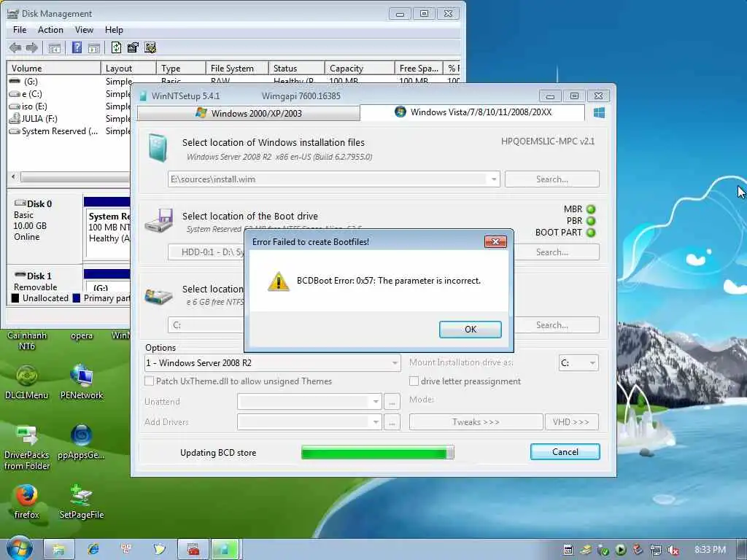
Task: Click the warning triangle icon in error dialog
Action: [x=278, y=281]
